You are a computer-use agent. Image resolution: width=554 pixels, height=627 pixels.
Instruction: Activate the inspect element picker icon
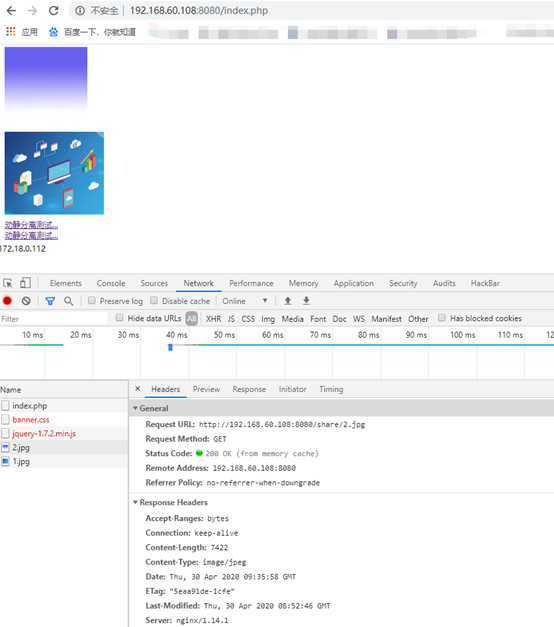[8, 283]
